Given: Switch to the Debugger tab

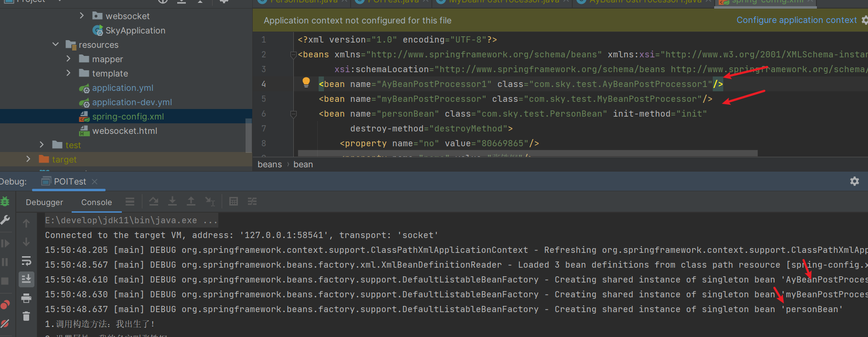Looking at the screenshot, I should tap(44, 202).
